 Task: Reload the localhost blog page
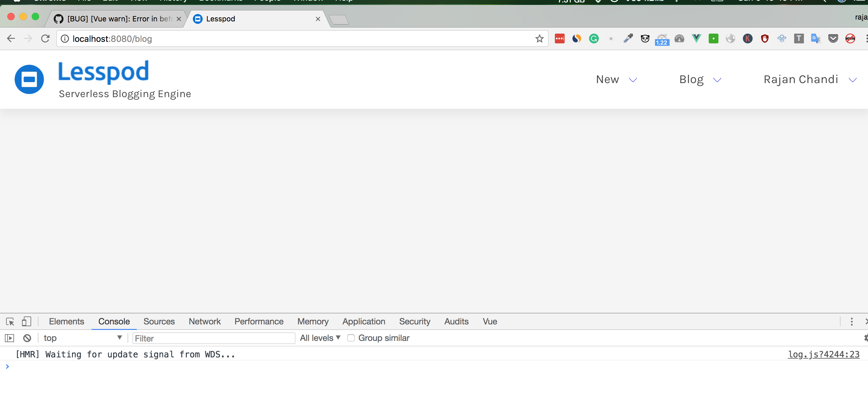click(45, 39)
